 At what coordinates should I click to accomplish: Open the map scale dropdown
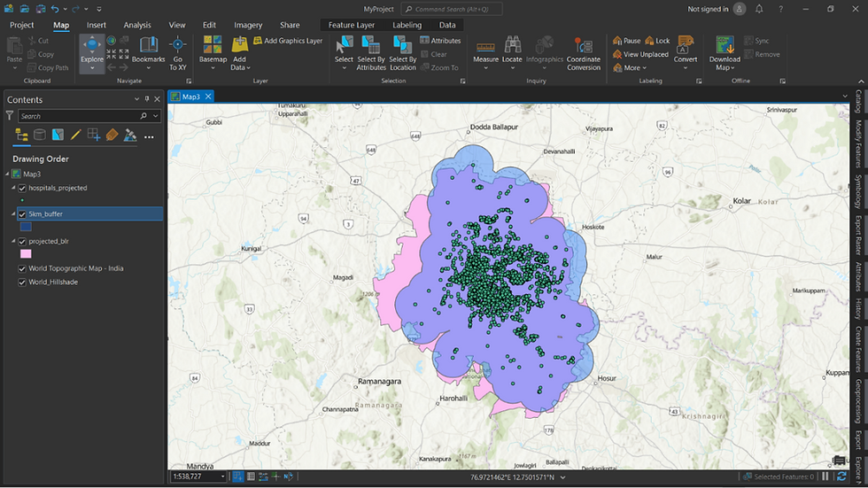pos(223,476)
